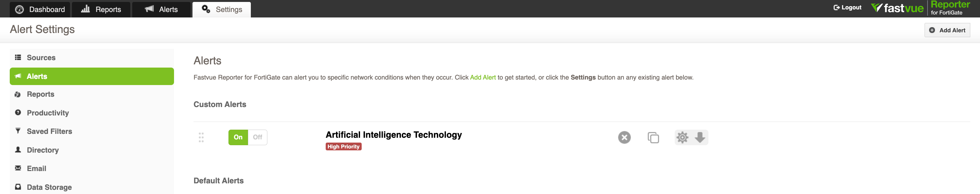
Task: Switch to the Dashboard tab
Action: (x=40, y=9)
